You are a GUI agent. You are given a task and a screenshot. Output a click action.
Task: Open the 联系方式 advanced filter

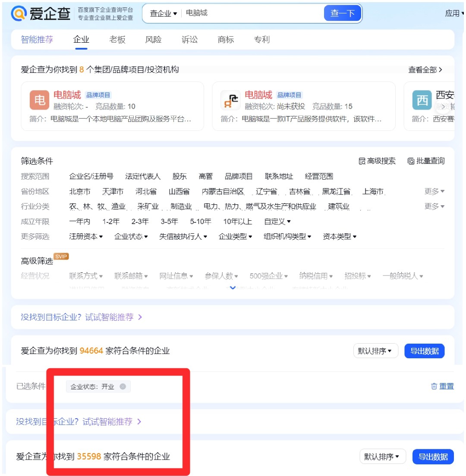pos(86,276)
